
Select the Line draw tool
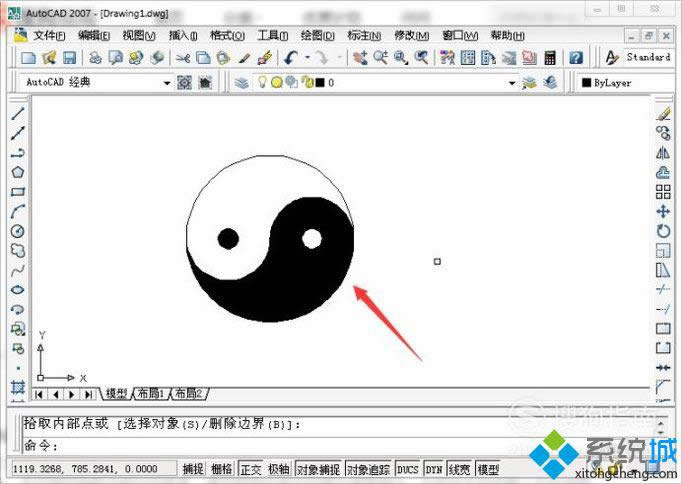pyautogui.click(x=17, y=113)
